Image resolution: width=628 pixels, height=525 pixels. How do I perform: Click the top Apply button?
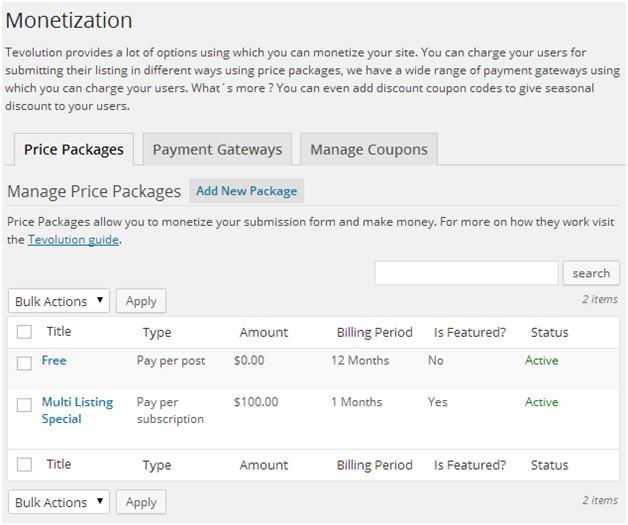141,301
